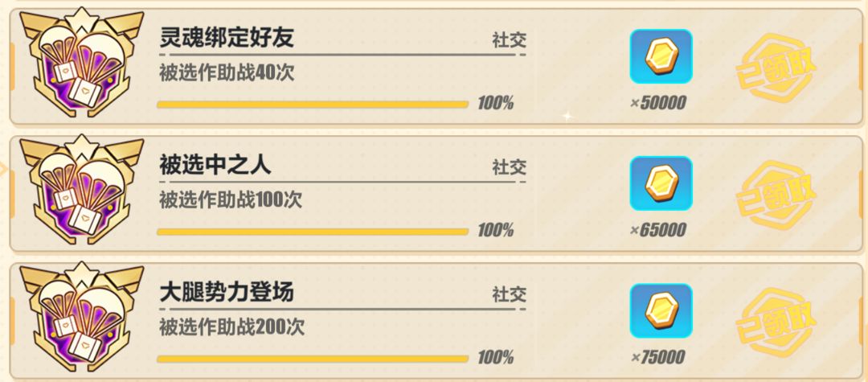868x382 pixels.
Task: Tap the coin reward icon worth ×50000
Action: tap(661, 56)
